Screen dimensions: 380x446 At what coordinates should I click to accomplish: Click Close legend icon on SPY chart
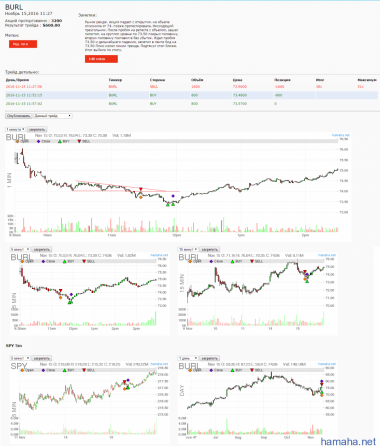tap(43, 370)
